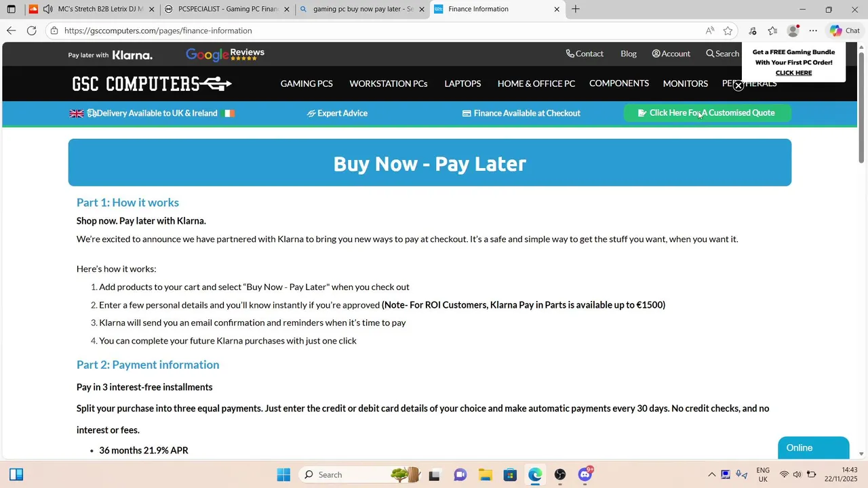The image size is (868, 488).
Task: Open the volume speaker tray icon
Action: point(797,474)
